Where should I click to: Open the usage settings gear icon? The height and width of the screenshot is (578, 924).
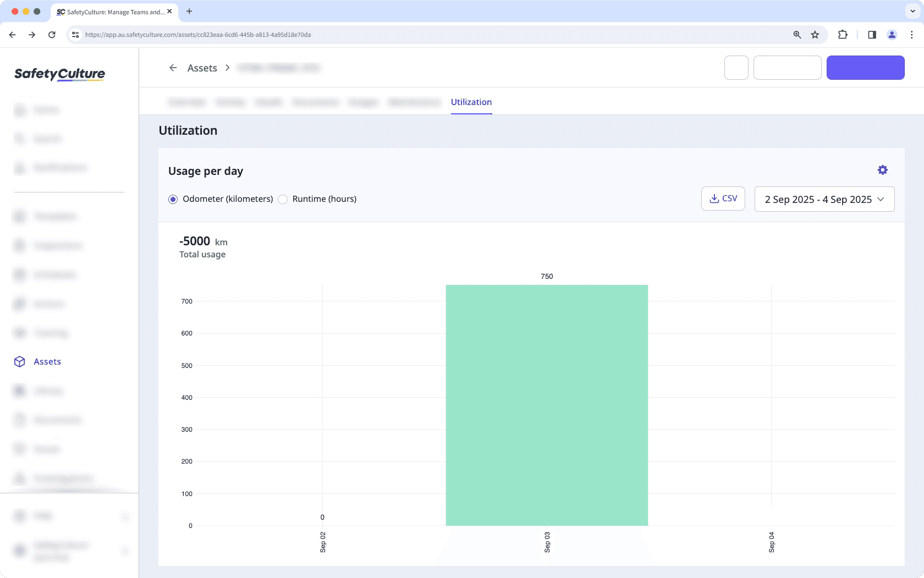click(882, 170)
